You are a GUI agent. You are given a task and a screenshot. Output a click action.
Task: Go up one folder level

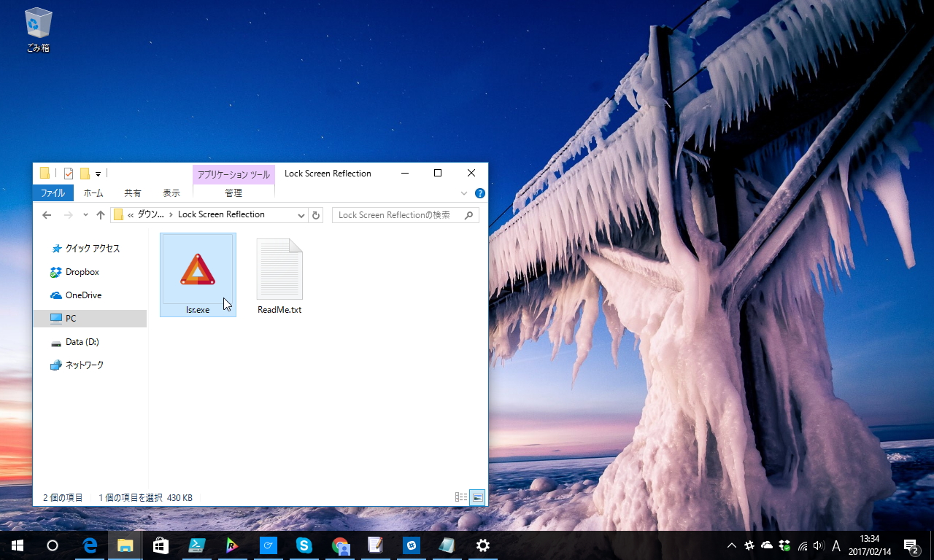(101, 215)
